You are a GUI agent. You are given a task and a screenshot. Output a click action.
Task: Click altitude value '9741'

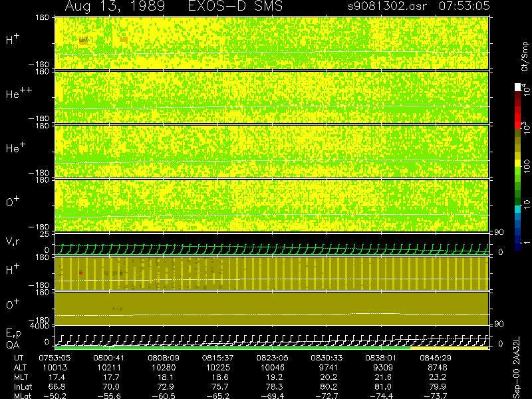pos(329,368)
